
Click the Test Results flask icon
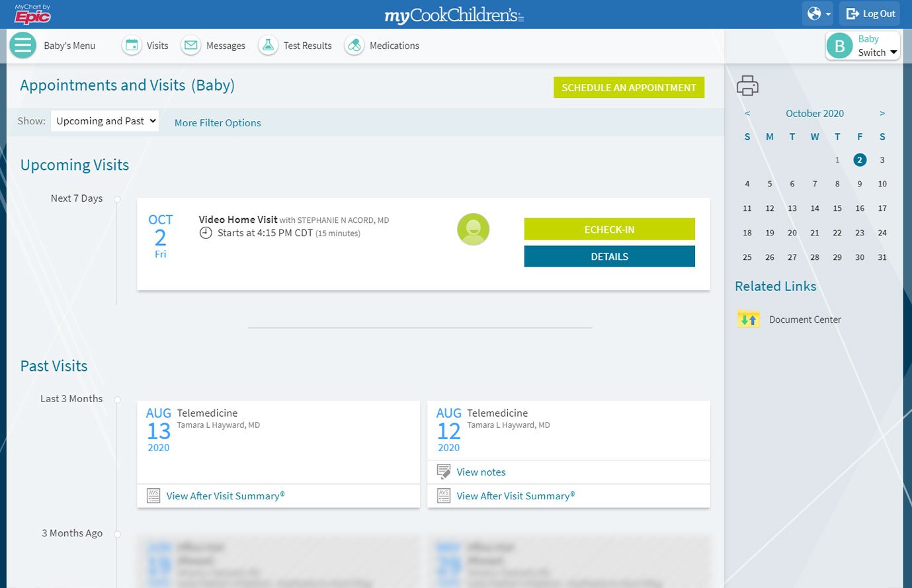[268, 46]
